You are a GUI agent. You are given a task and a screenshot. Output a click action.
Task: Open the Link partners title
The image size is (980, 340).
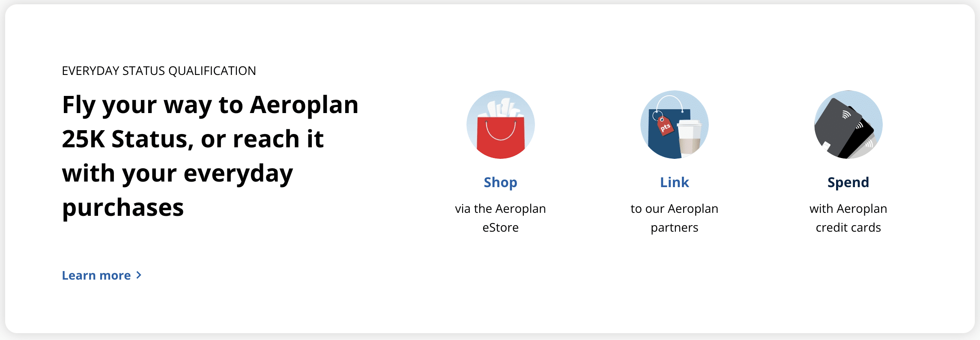[x=674, y=182]
